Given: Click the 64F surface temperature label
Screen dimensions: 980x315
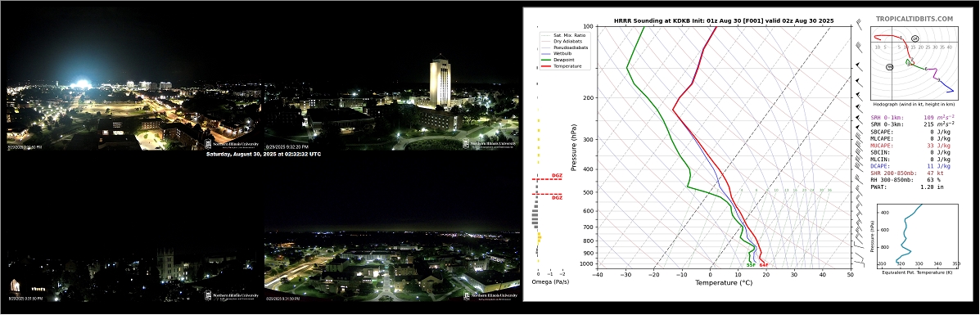Looking at the screenshot, I should [x=763, y=265].
